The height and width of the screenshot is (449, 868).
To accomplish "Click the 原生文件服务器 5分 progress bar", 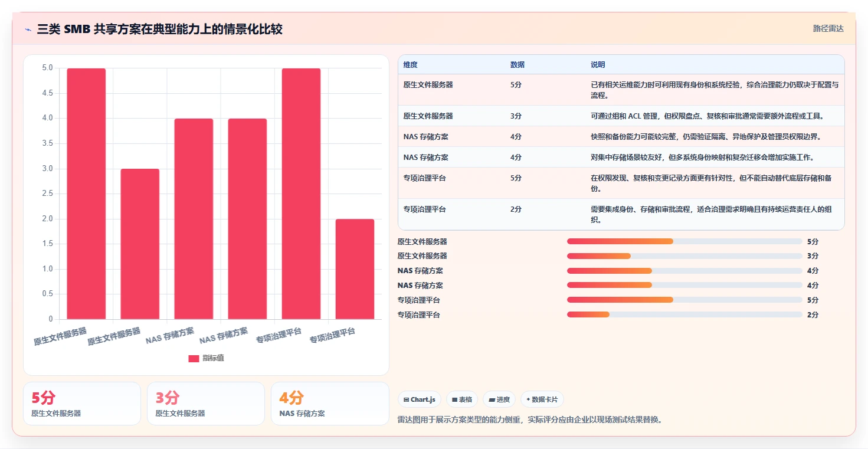I will tap(684, 241).
